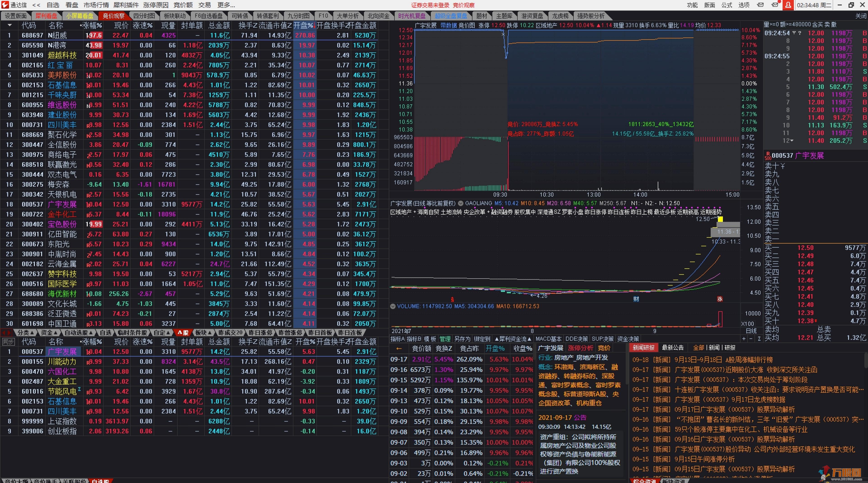Click the Z button below the K-line chart

pyautogui.click(x=759, y=339)
